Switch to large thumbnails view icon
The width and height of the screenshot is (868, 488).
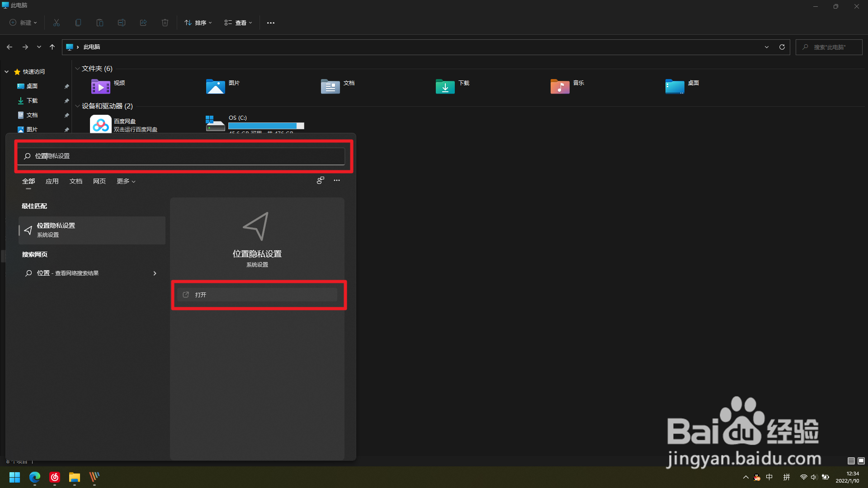pos(861,461)
